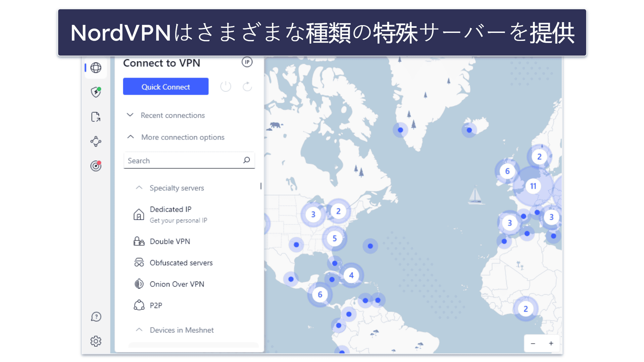Click the Dedicated IP house icon
This screenshot has width=644, height=362.
point(139,214)
